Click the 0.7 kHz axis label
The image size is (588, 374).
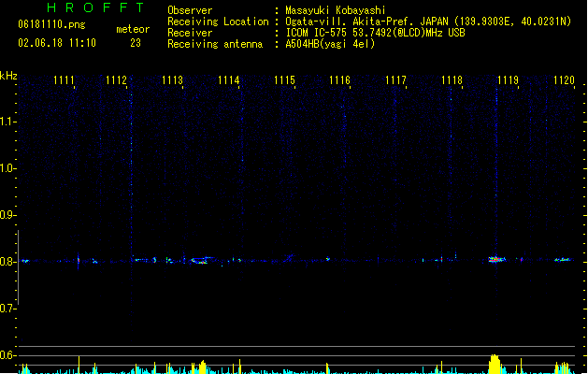(7, 309)
